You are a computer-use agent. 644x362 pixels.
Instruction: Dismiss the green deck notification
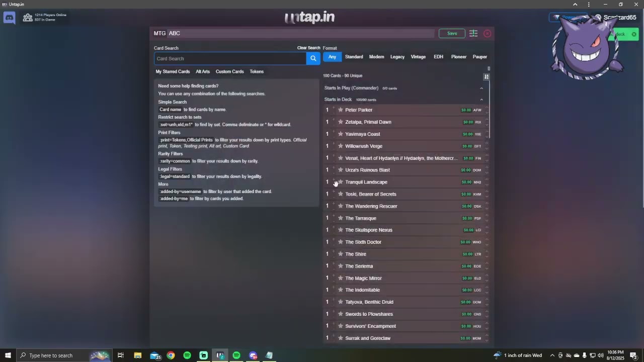click(634, 34)
